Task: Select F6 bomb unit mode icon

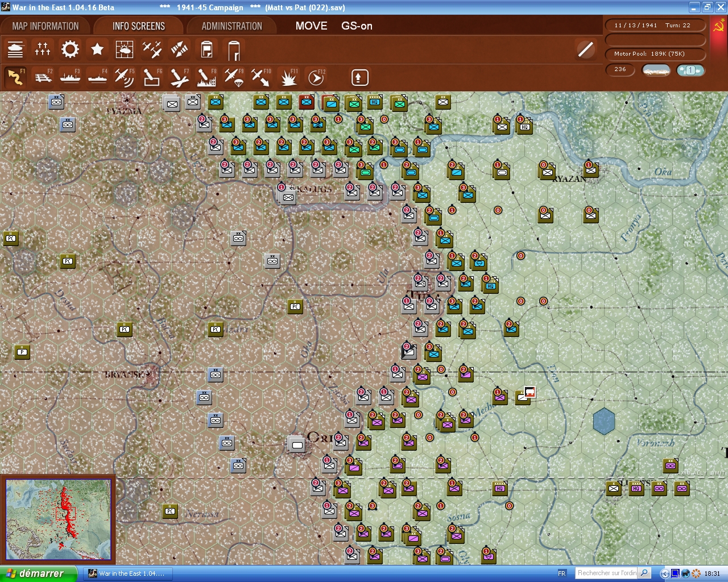Action: point(152,77)
